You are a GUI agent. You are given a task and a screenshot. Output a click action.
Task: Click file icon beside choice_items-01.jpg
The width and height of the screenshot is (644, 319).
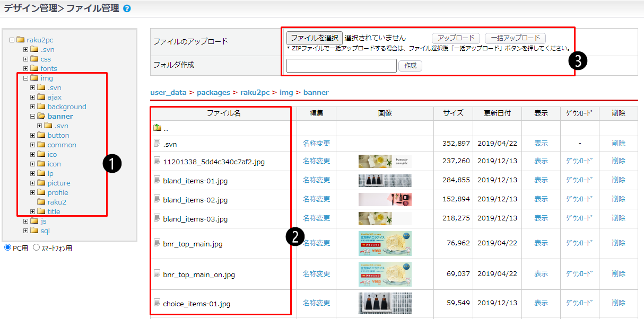click(157, 303)
